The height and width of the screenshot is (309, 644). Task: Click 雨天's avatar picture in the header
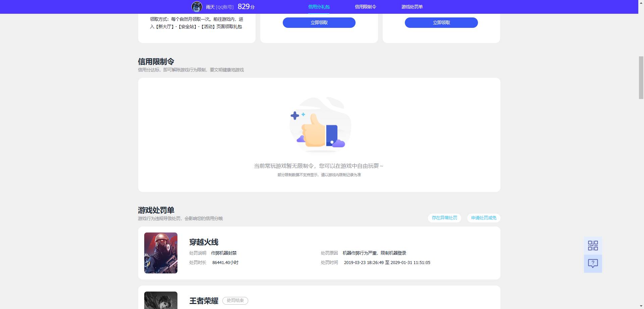pos(197,6)
